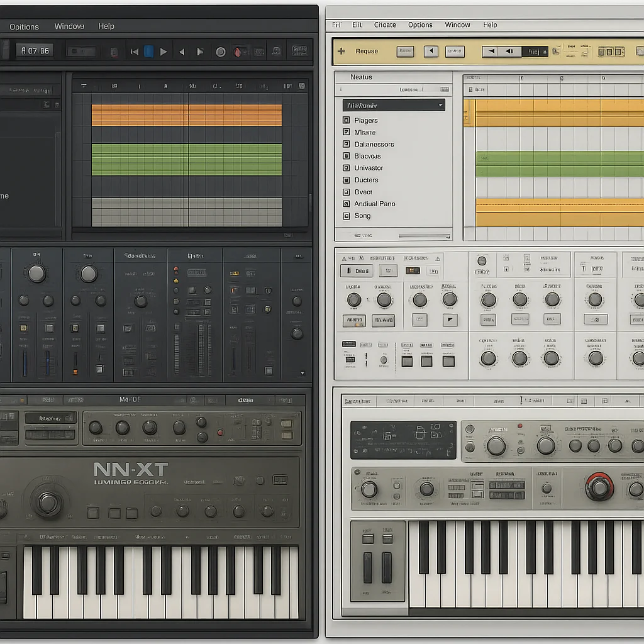Screen dimensions: 644x644
Task: Select the green clip in the light sequencer
Action: [x=560, y=164]
